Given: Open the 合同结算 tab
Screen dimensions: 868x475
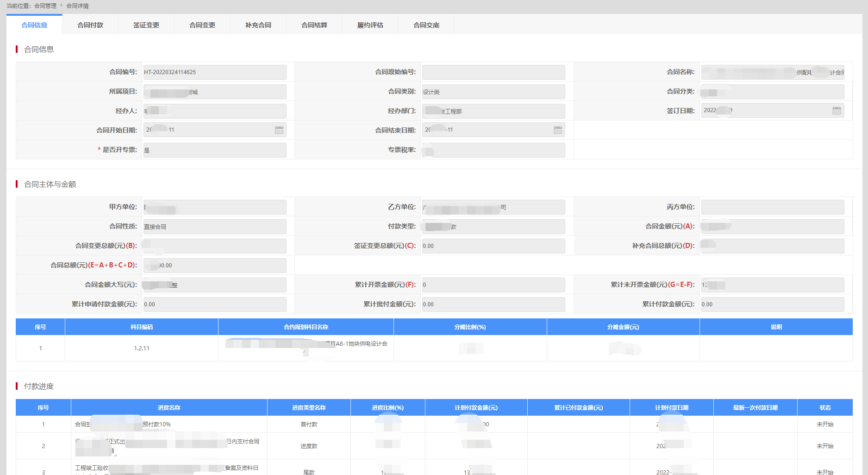Looking at the screenshot, I should [314, 25].
